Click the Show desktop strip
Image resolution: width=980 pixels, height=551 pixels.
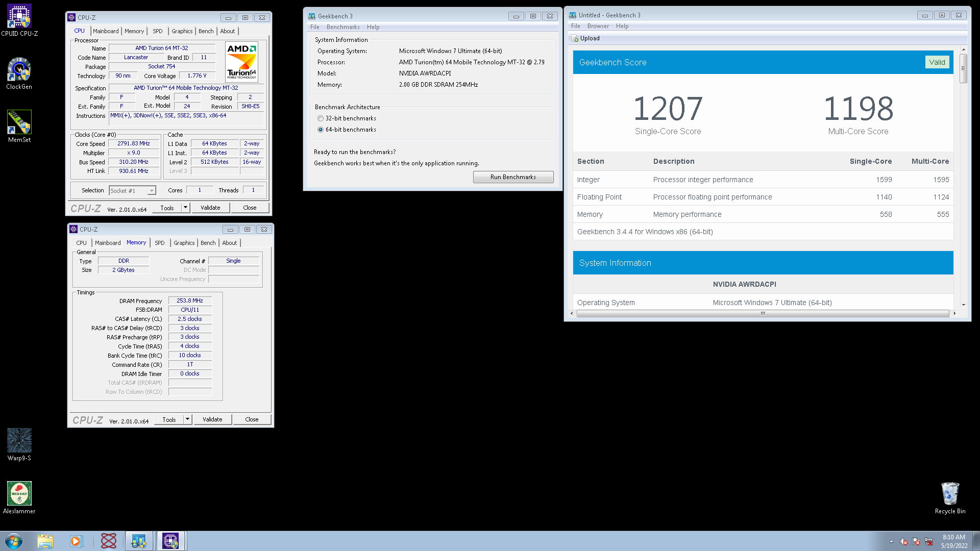tap(976, 541)
